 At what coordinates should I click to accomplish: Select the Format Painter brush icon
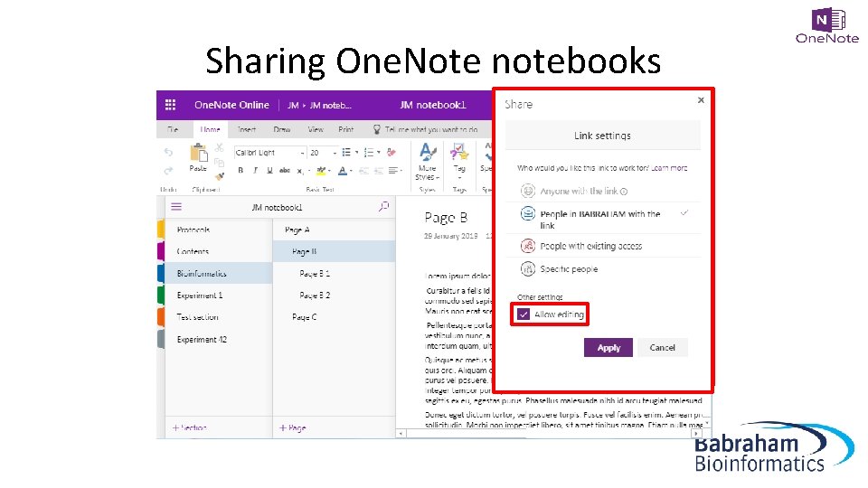coord(219,176)
